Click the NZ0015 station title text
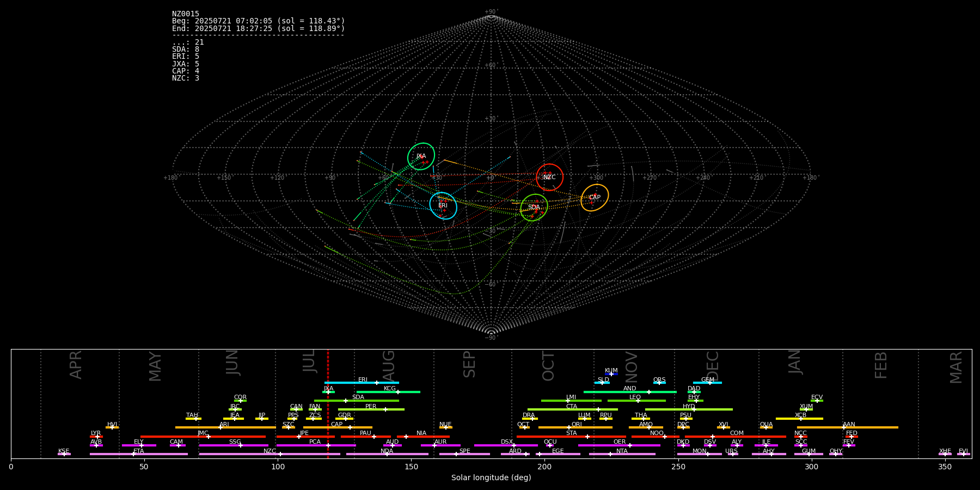980x490 pixels. click(186, 14)
